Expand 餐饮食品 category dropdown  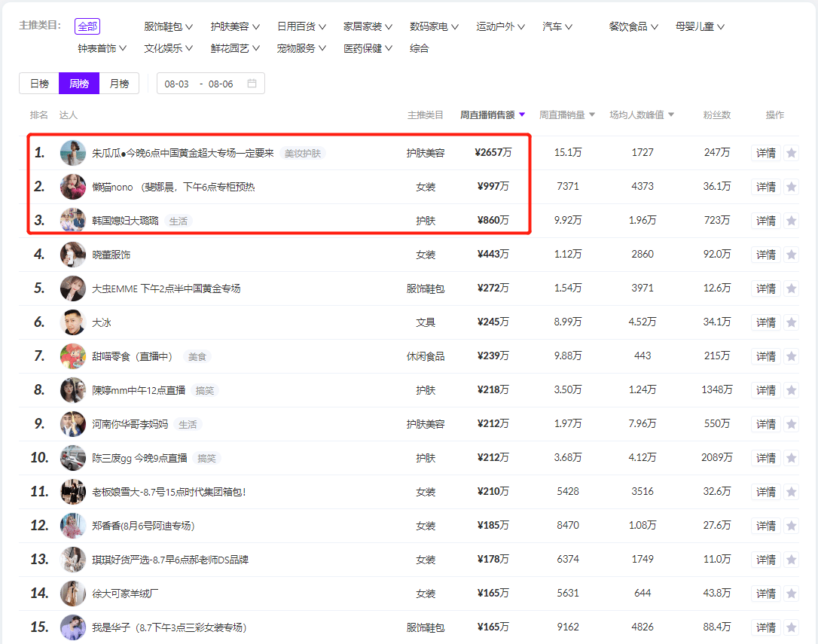[x=633, y=26]
